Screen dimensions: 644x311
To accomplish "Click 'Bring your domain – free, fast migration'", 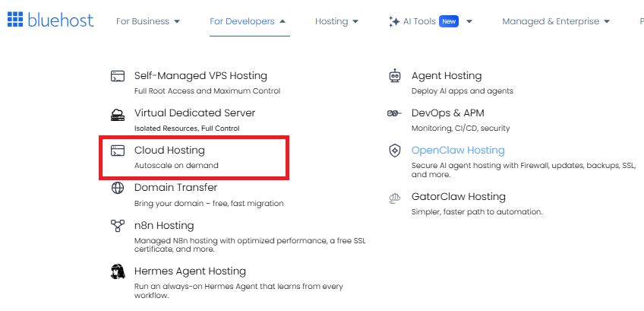I will coord(209,204).
